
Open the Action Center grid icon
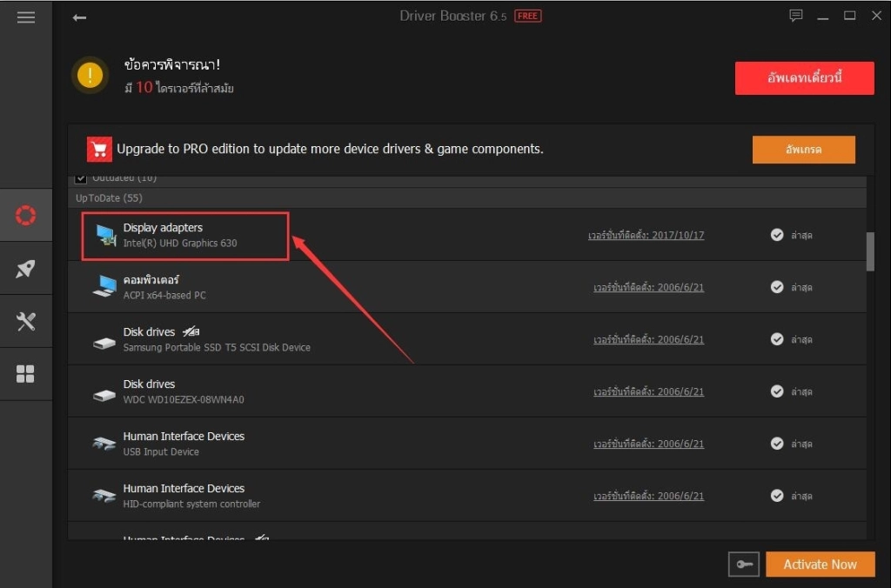[x=25, y=374]
